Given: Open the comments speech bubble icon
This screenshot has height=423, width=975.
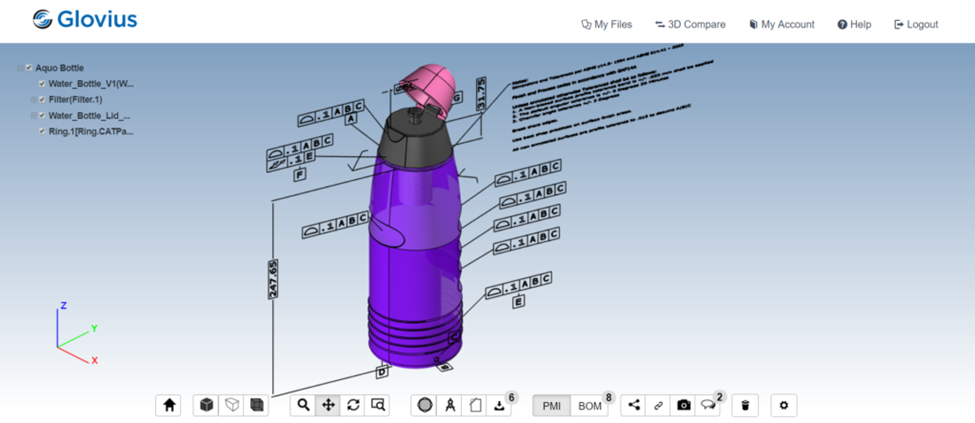Looking at the screenshot, I should (x=708, y=405).
